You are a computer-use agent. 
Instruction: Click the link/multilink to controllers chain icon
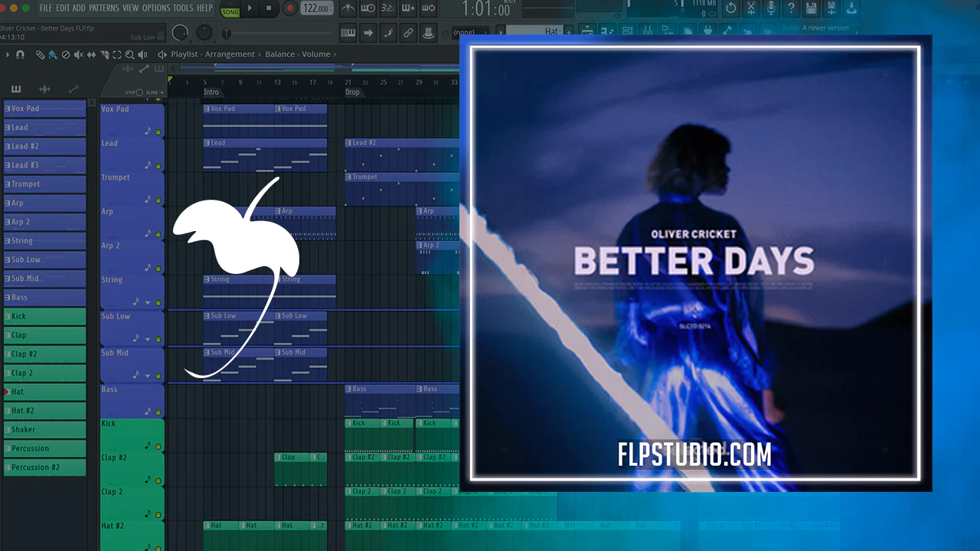[x=408, y=33]
